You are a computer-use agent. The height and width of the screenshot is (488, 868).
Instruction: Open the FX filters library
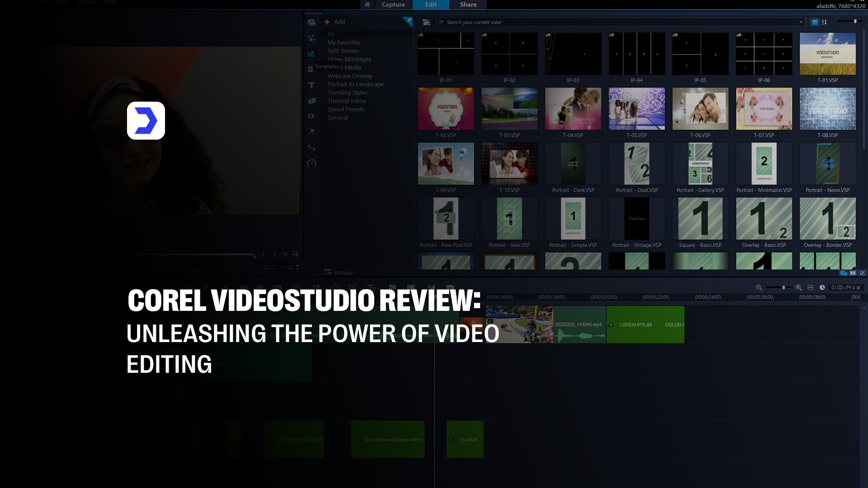coord(311,116)
